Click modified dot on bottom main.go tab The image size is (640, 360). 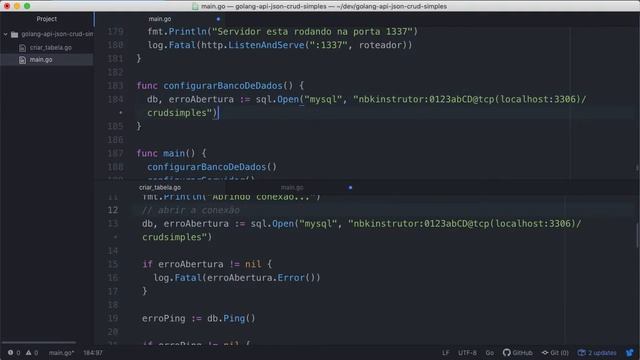coord(350,187)
